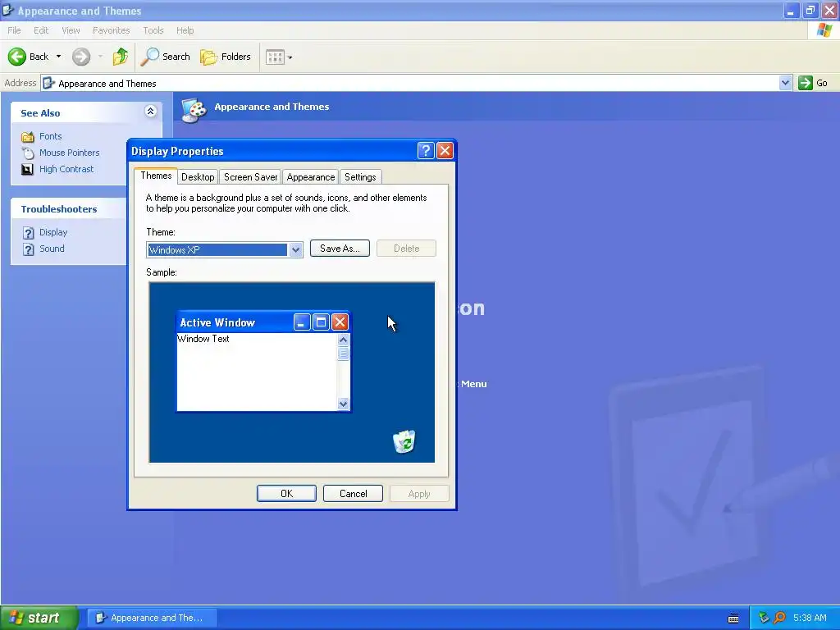Click the orange magnifier tray icon
The image size is (840, 630).
(779, 618)
